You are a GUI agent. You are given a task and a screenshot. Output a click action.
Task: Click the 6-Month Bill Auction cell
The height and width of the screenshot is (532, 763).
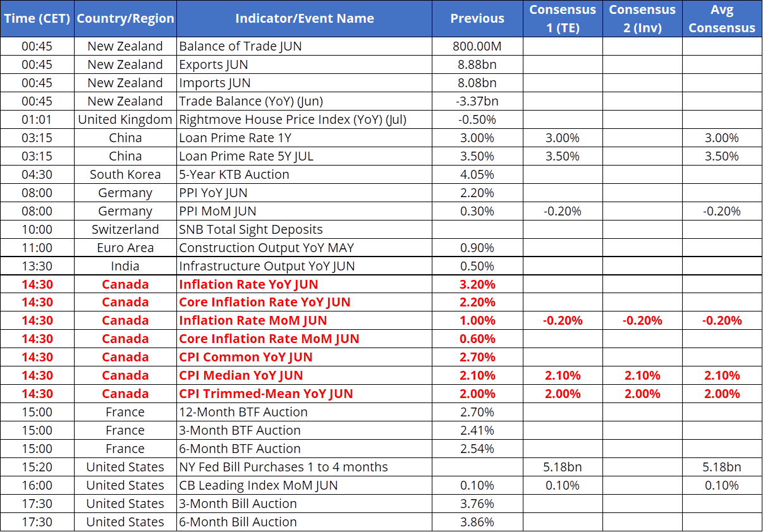point(305,522)
